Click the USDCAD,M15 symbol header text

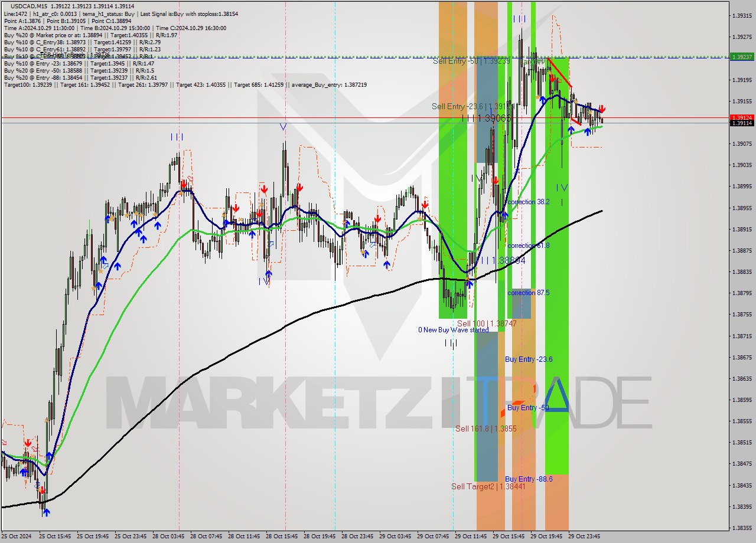coord(28,6)
